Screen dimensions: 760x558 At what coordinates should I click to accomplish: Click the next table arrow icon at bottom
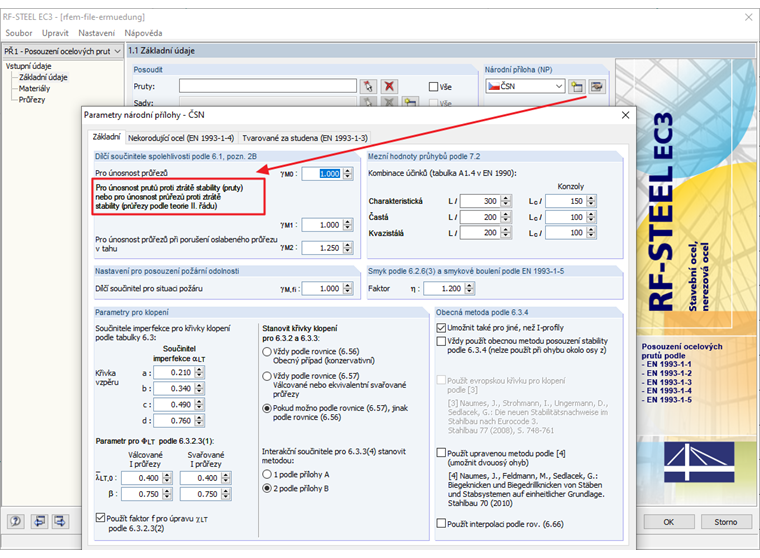60,521
